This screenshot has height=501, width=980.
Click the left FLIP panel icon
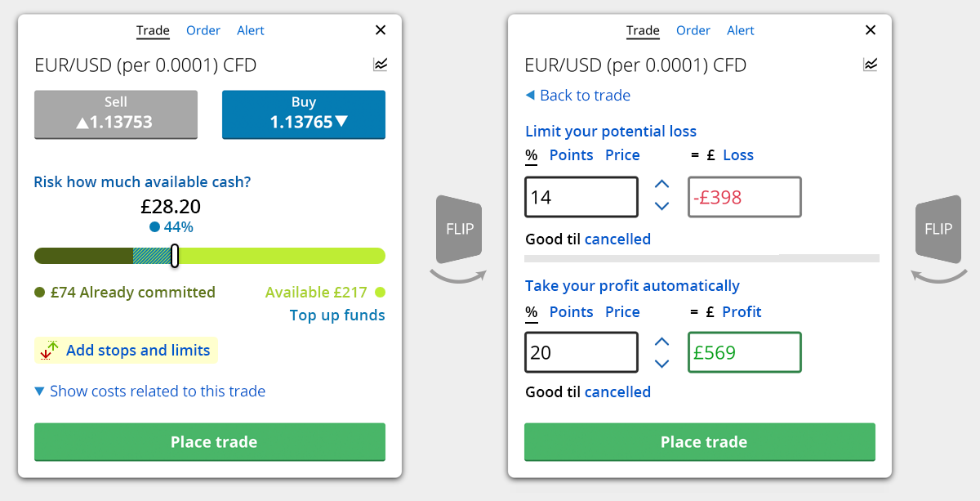coord(460,229)
